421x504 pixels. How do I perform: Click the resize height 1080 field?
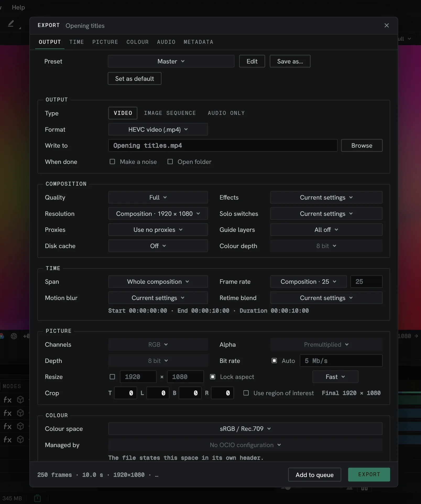(x=185, y=377)
